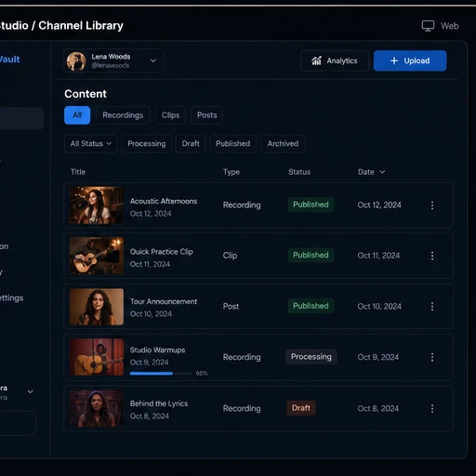Image resolution: width=476 pixels, height=476 pixels.
Task: Open the Quick Practice Clip thumbnail
Action: pyautogui.click(x=97, y=256)
